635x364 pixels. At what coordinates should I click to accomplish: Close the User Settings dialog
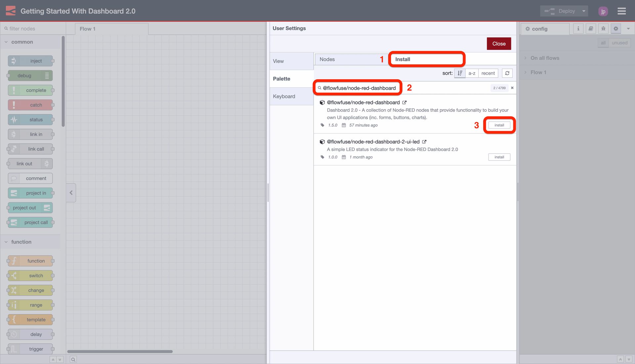tap(499, 43)
